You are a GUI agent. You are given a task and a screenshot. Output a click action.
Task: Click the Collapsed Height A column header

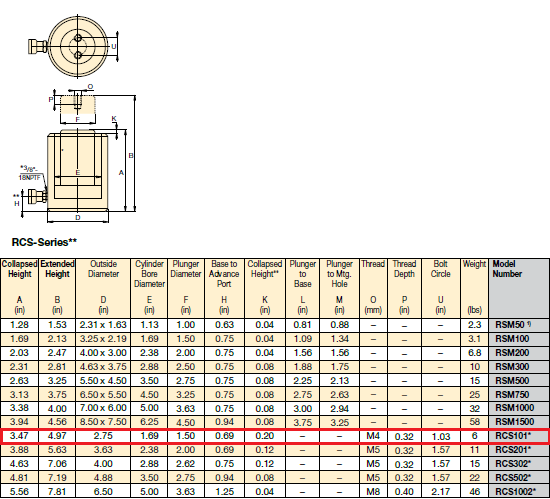pos(19,288)
